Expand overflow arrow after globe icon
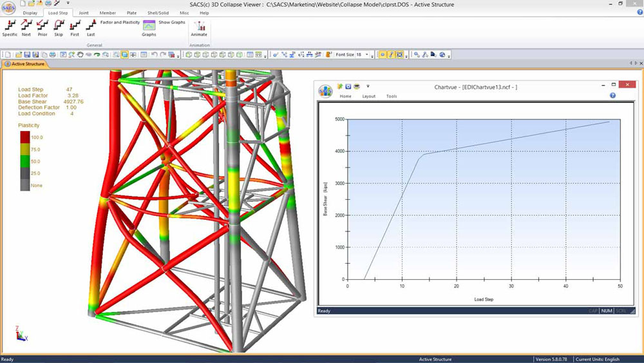 click(x=449, y=55)
